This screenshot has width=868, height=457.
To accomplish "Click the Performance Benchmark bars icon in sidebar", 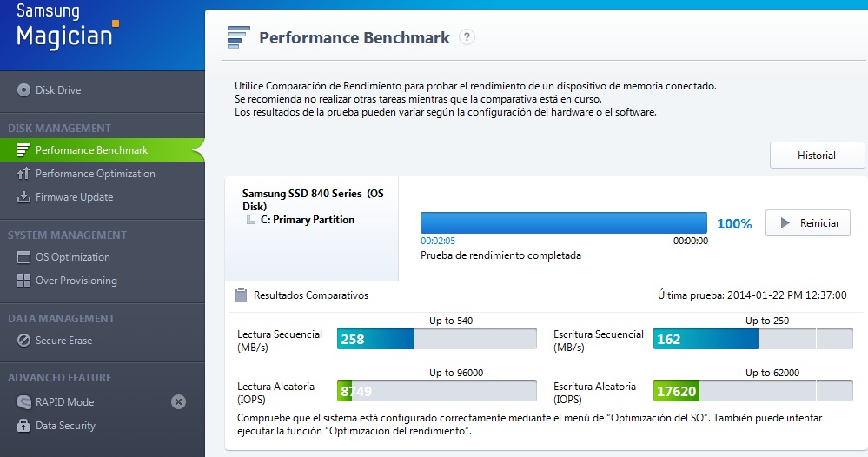I will (x=23, y=150).
